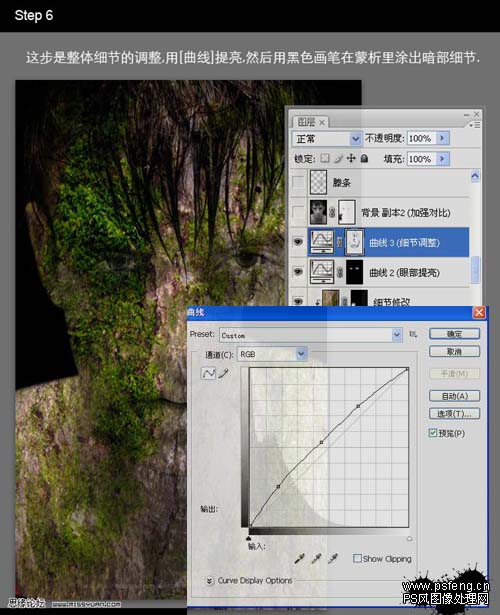Close the 图层 tab with its x icon
Viewport: 500px width, 615px height.
tap(322, 122)
